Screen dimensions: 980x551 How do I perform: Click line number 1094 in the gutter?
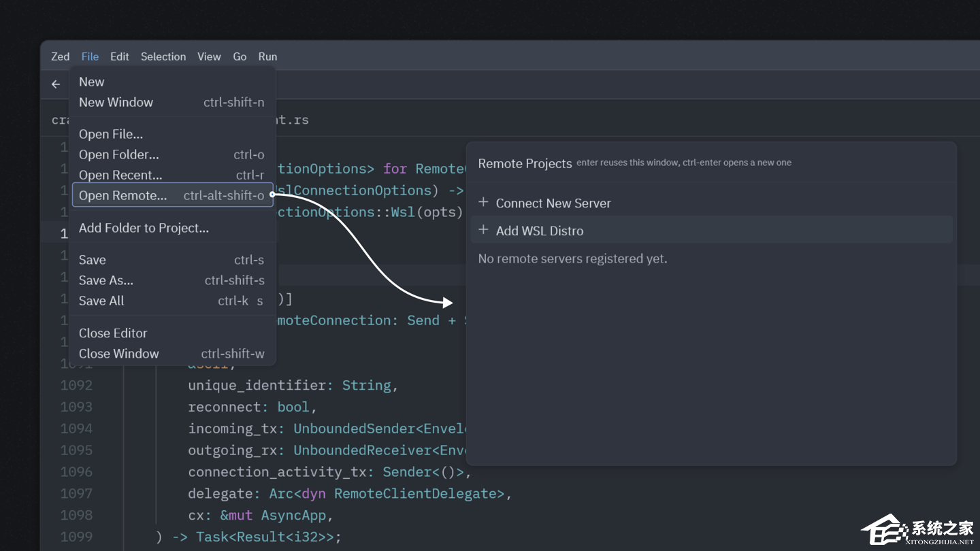[x=76, y=429]
